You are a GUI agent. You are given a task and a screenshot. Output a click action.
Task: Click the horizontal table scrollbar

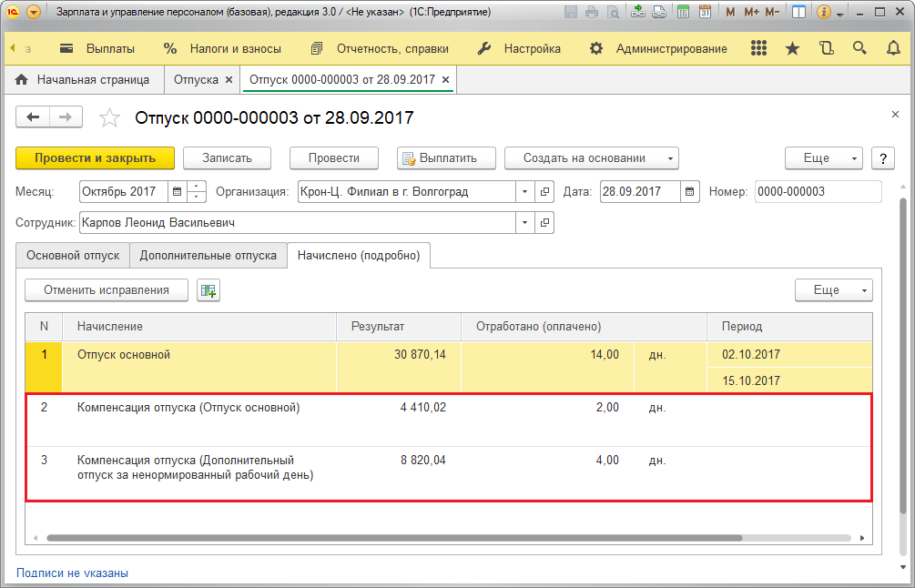tap(394, 538)
